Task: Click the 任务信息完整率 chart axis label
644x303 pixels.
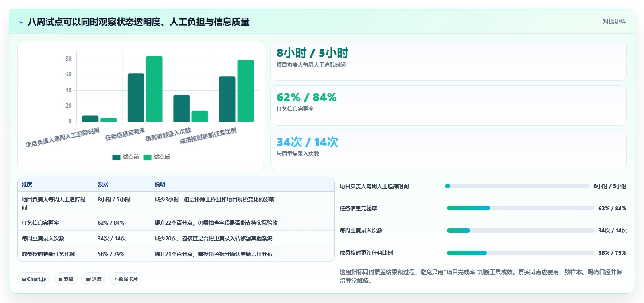Action: (125, 134)
